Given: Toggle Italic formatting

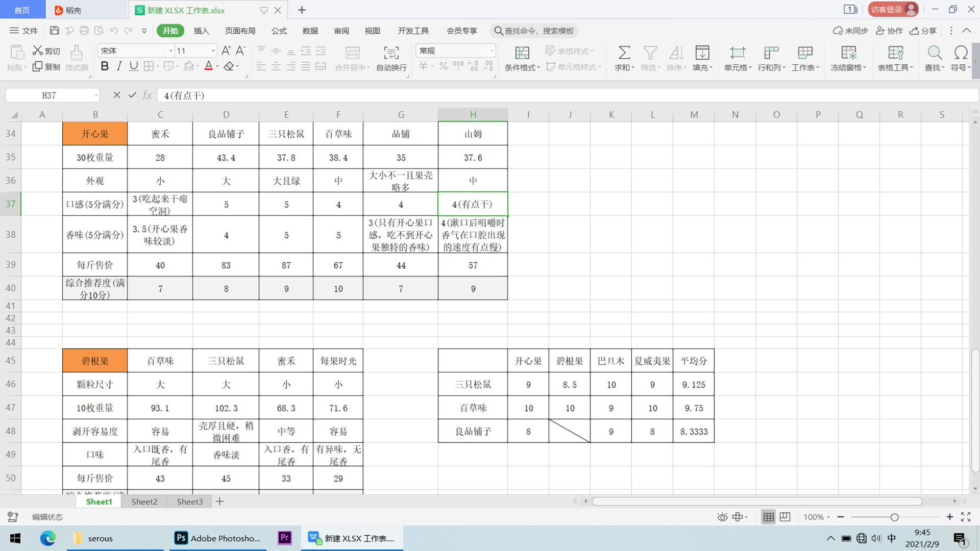Looking at the screenshot, I should click(119, 66).
